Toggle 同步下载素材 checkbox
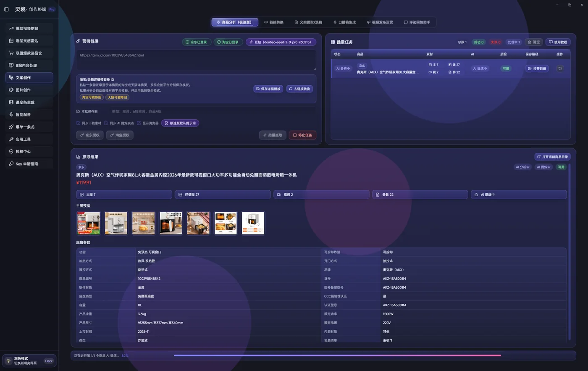Viewport: 588px width, 371px height. tap(78, 123)
